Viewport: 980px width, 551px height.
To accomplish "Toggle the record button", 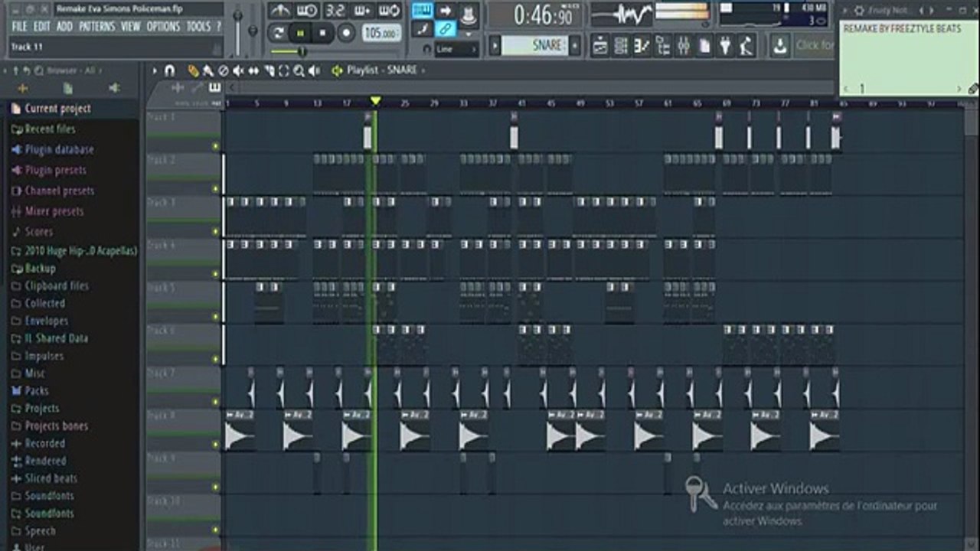I will coord(346,33).
